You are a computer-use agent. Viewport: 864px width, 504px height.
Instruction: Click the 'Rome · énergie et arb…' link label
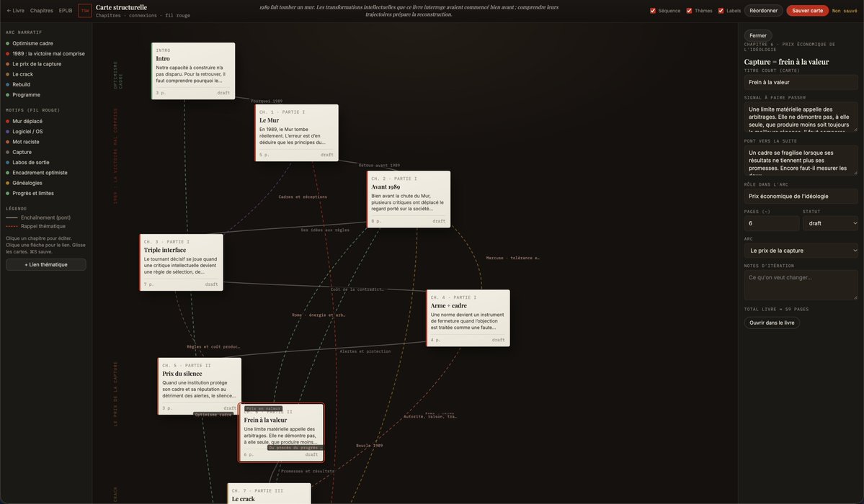tap(319, 315)
